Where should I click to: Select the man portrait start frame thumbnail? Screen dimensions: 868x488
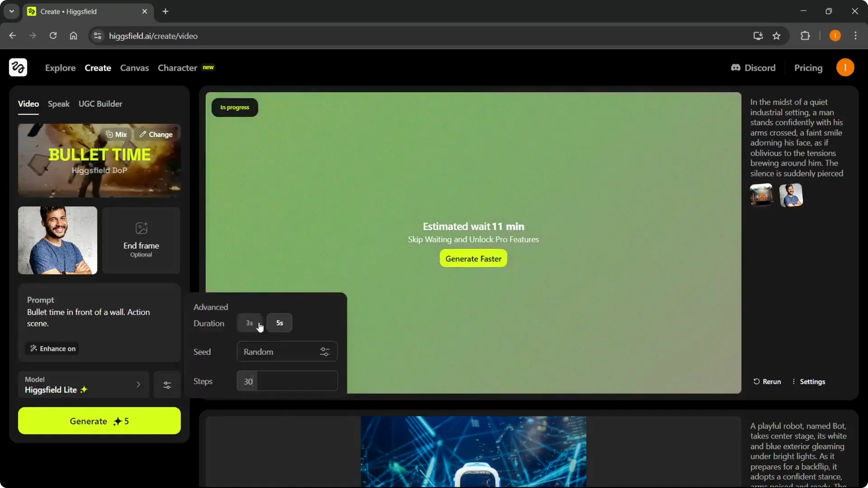57,240
